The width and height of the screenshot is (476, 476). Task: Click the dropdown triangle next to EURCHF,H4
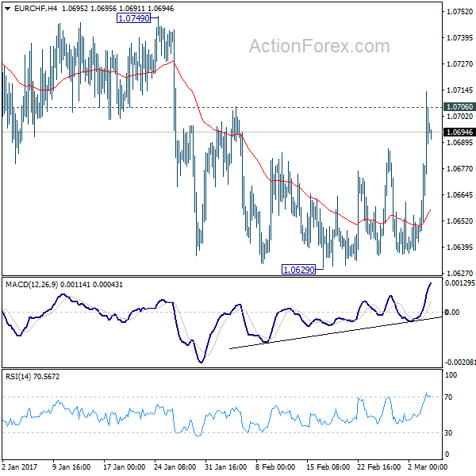pyautogui.click(x=8, y=9)
